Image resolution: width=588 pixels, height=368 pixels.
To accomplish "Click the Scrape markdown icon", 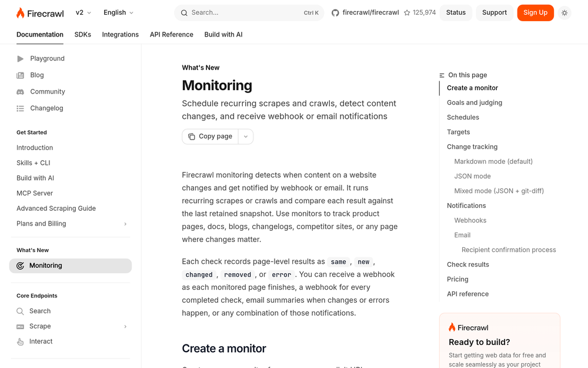I will tap(20, 327).
